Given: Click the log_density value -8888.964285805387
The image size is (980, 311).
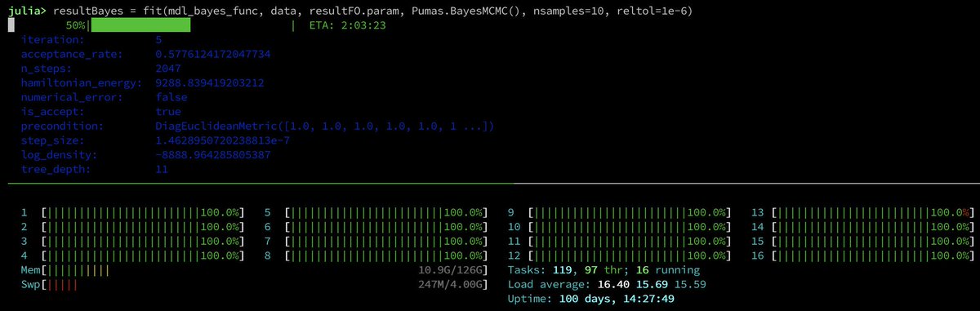Looking at the screenshot, I should [212, 155].
